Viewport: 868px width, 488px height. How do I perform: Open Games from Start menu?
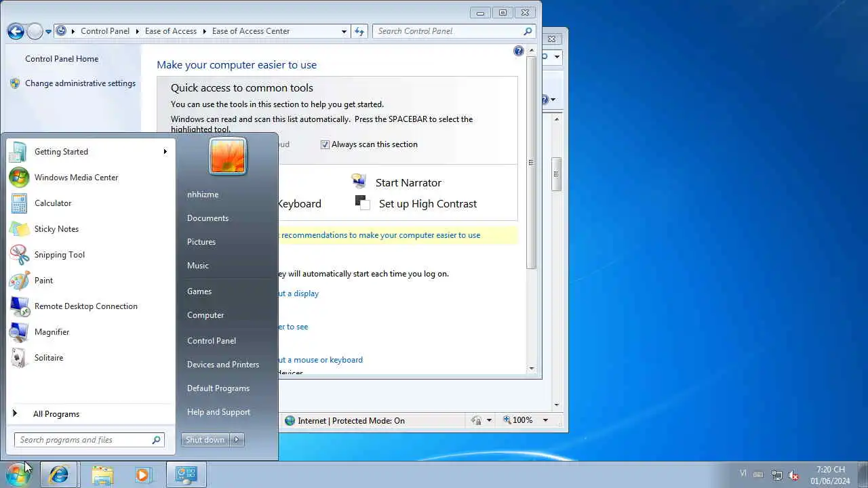[x=199, y=291]
